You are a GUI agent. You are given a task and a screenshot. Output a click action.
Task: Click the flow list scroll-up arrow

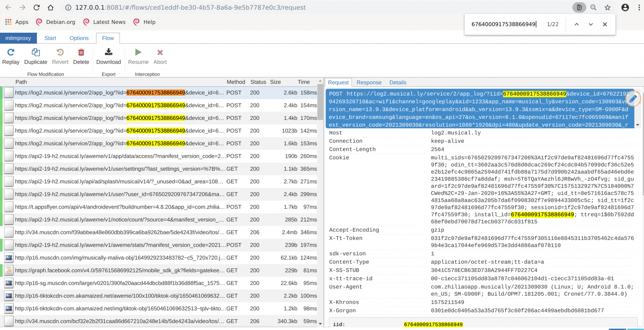tap(320, 81)
